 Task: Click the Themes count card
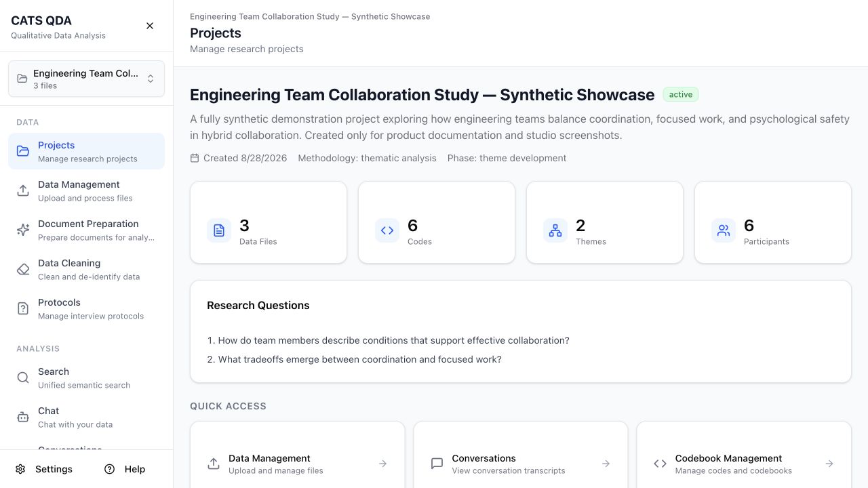(x=605, y=222)
